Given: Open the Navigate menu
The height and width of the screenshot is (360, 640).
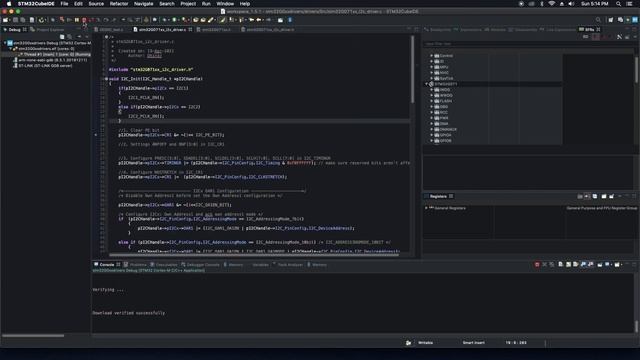Looking at the screenshot, I should [144, 4].
